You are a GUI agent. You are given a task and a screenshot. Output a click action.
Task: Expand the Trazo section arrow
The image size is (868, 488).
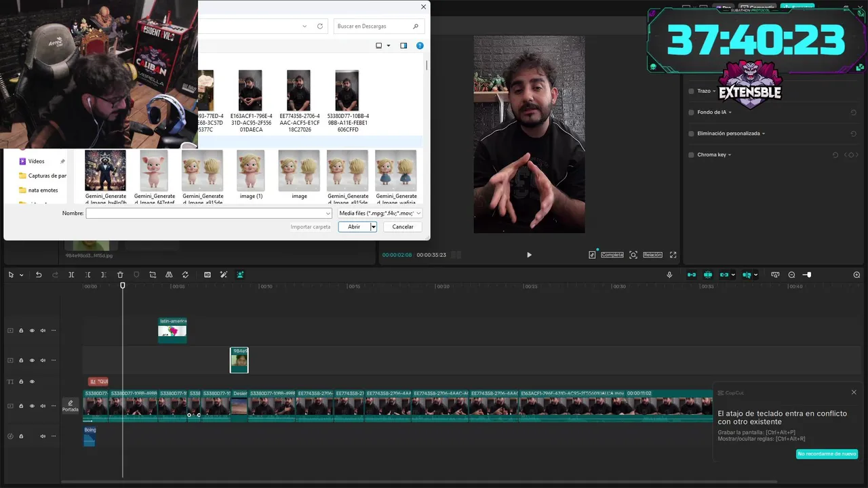coord(715,91)
